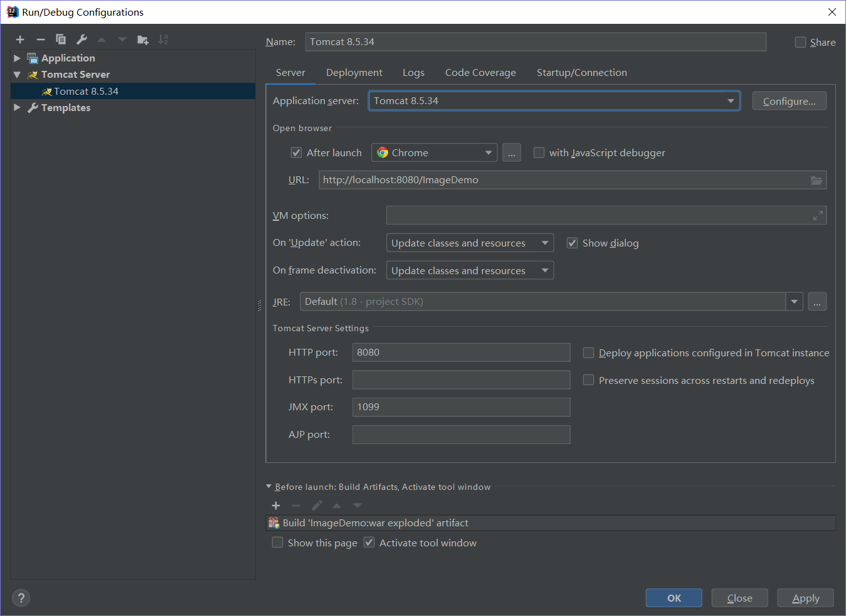Viewport: 846px width, 616px height.
Task: Click the build artifact gift icon
Action: (274, 523)
